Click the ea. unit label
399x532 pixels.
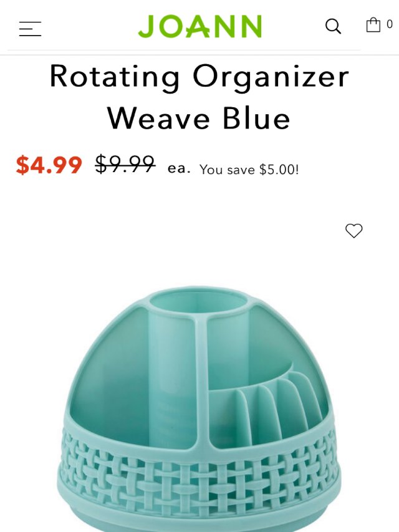[179, 168]
